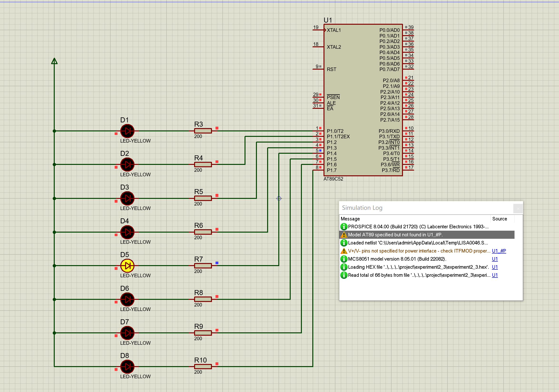This screenshot has width=559, height=392.
Task: Click the Message column header
Action: click(415, 219)
